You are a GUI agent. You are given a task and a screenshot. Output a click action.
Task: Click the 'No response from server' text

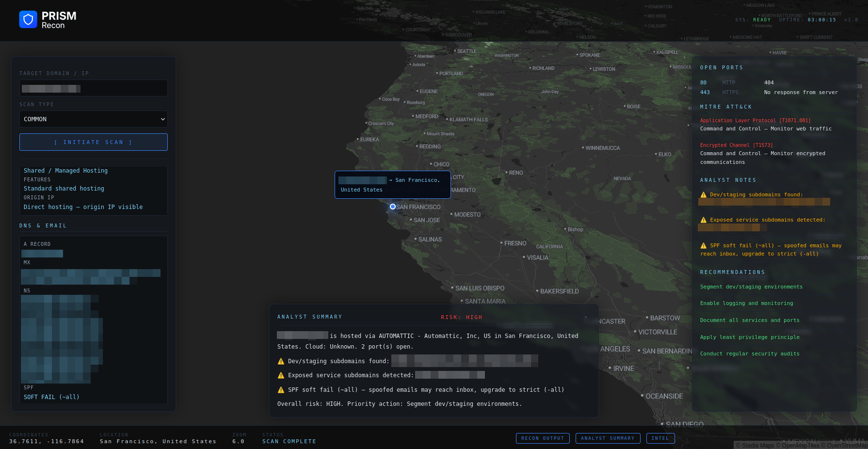point(801,93)
